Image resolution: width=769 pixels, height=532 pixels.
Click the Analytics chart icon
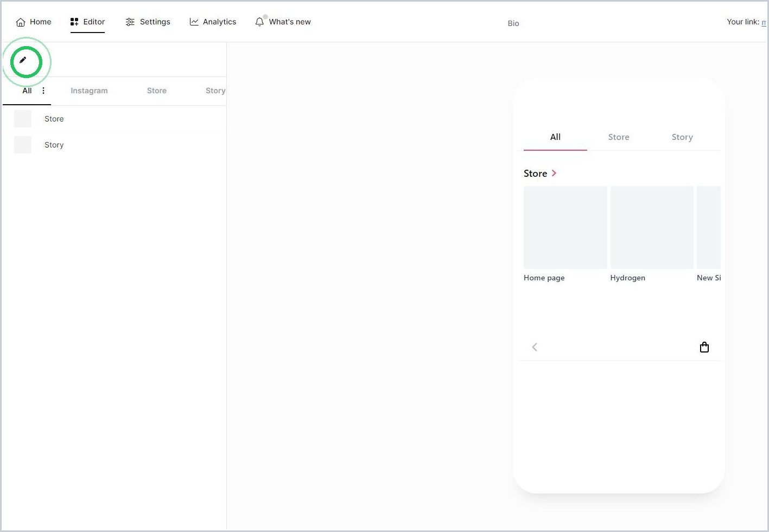[x=194, y=22]
